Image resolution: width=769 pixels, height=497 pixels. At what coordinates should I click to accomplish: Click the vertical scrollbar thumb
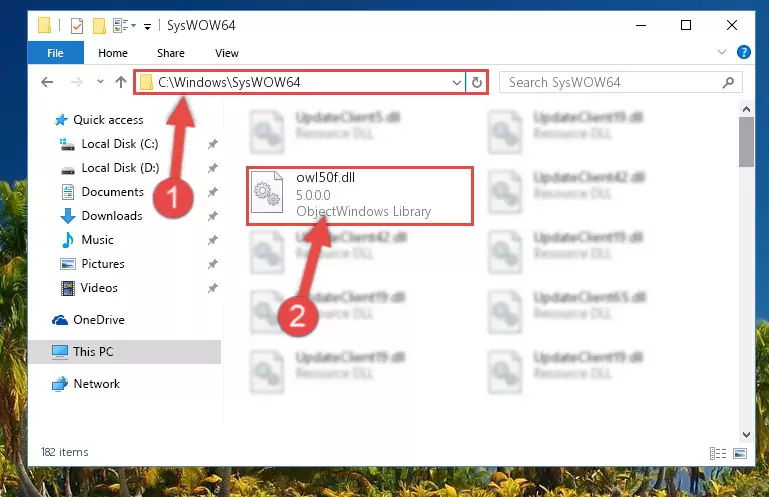pyautogui.click(x=746, y=142)
